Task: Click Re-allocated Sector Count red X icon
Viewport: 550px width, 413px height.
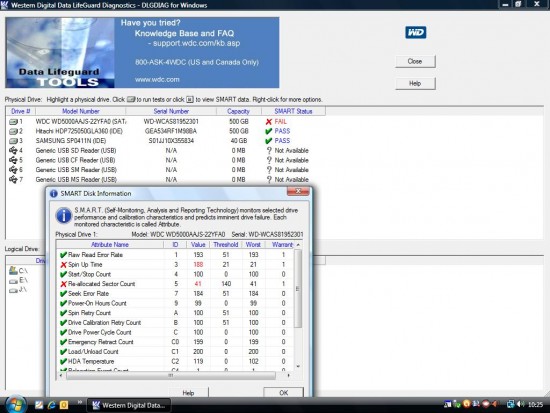Action: click(x=63, y=284)
